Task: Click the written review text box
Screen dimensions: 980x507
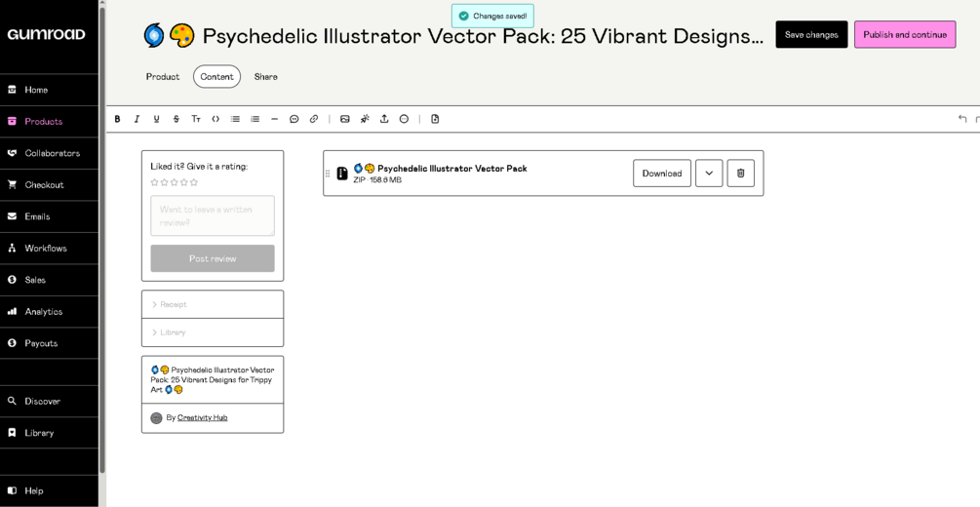Action: (x=213, y=215)
